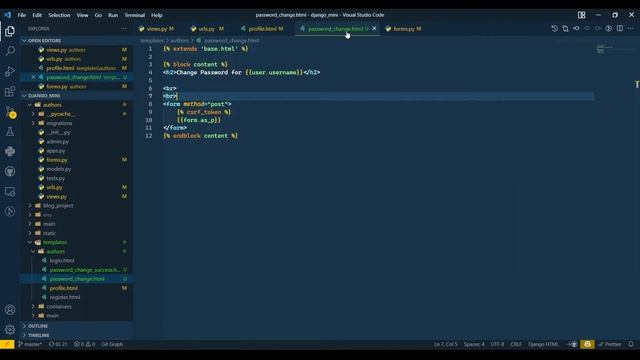
Task: Open the Testing flask view
Action: click(10, 131)
